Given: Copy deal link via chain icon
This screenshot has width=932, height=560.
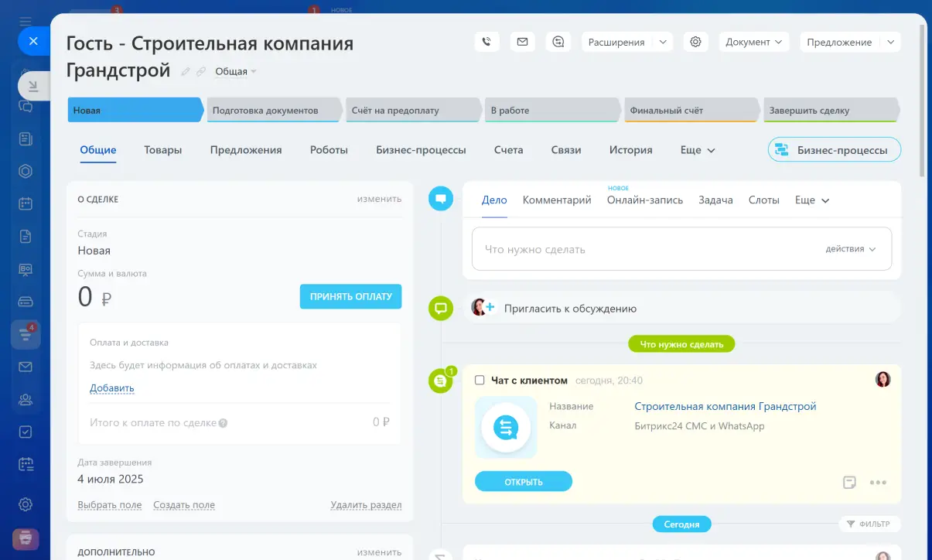Looking at the screenshot, I should 201,72.
